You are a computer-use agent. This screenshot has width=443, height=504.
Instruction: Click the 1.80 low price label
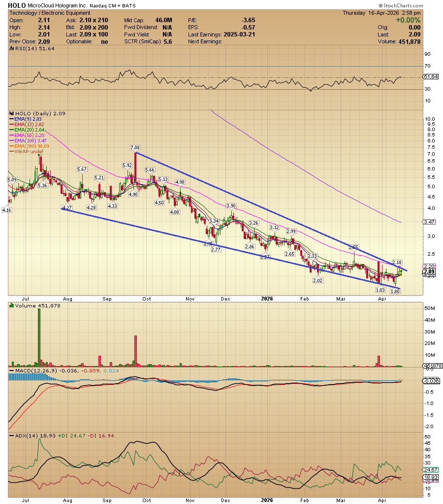(395, 292)
